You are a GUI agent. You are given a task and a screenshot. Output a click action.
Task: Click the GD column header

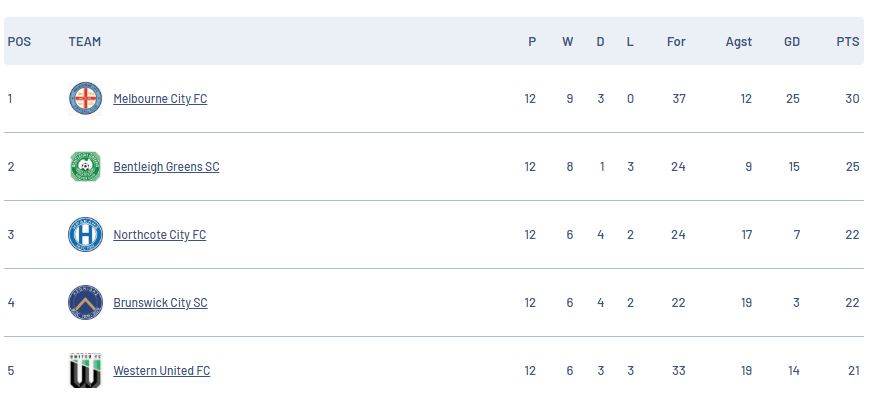pyautogui.click(x=792, y=42)
